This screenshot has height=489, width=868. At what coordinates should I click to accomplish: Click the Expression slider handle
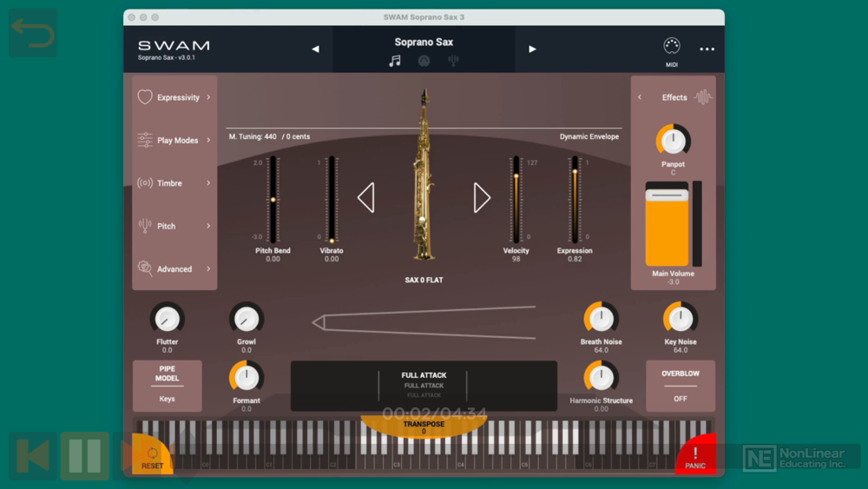[x=575, y=172]
